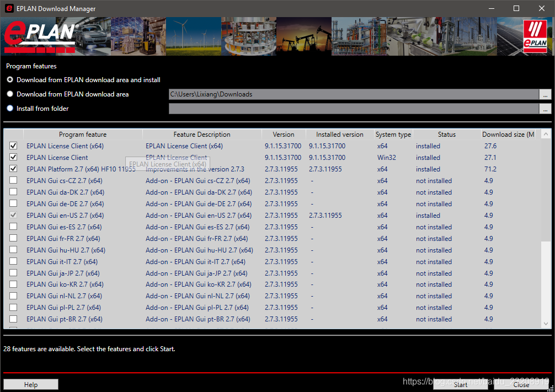Select 'Download from EPLAN download area and install'
555x392 pixels.
tap(10, 80)
